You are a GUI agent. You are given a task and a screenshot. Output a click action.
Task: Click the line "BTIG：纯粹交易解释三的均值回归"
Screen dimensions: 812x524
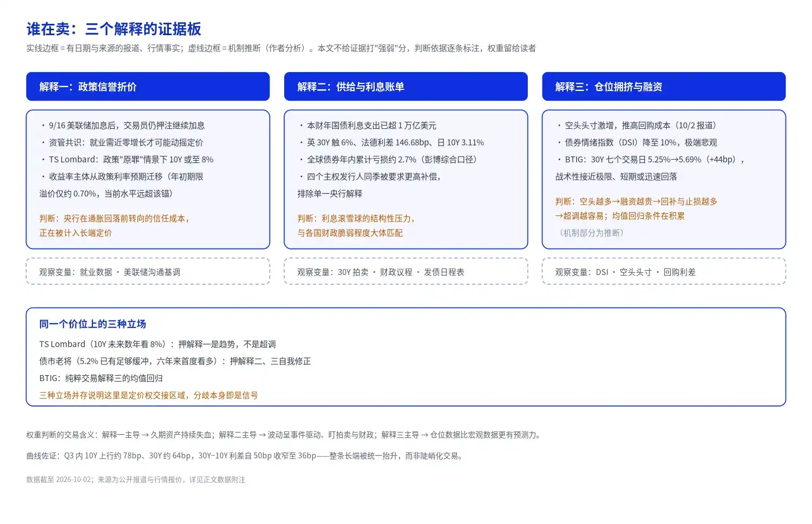tap(101, 378)
